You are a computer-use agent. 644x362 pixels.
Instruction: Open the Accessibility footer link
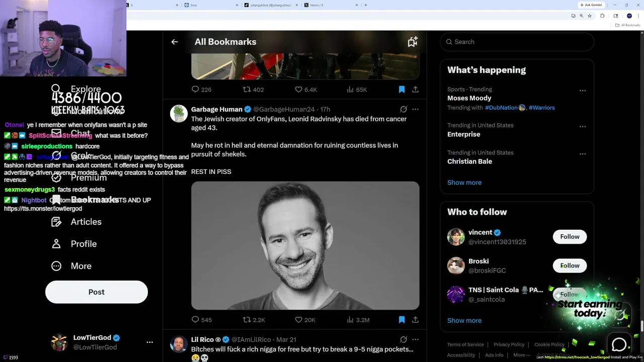point(461,355)
